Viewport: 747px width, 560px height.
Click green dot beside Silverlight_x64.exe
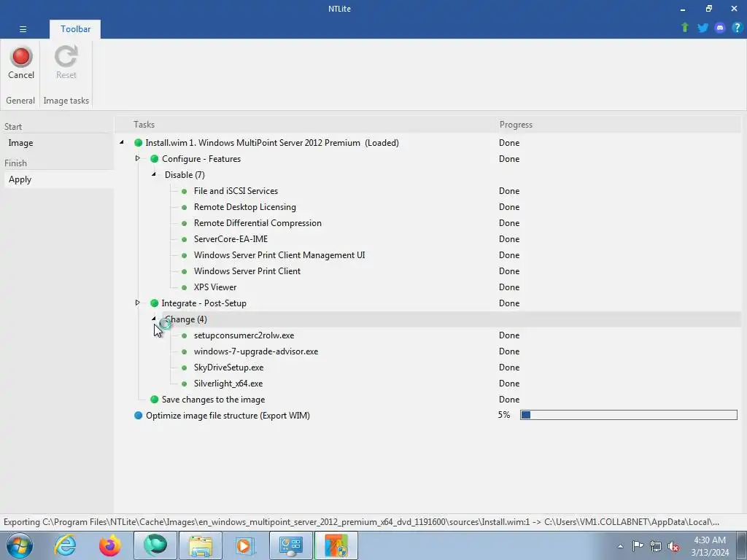pyautogui.click(x=185, y=384)
